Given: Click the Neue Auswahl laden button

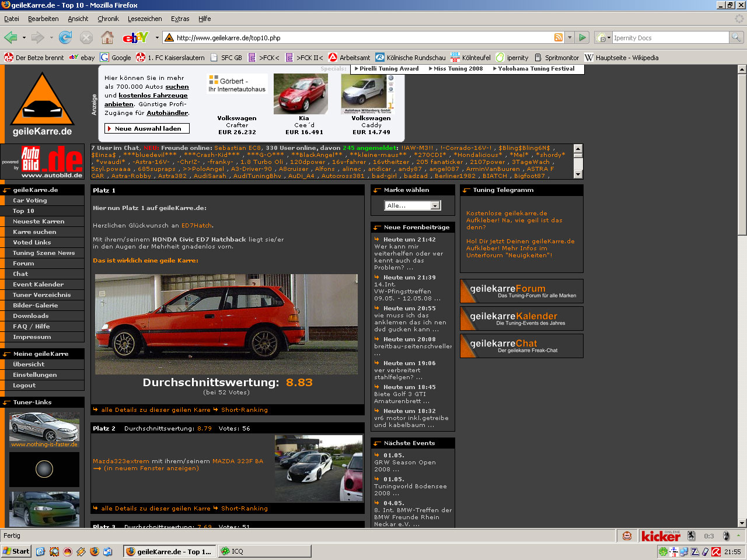Looking at the screenshot, I should coord(147,128).
